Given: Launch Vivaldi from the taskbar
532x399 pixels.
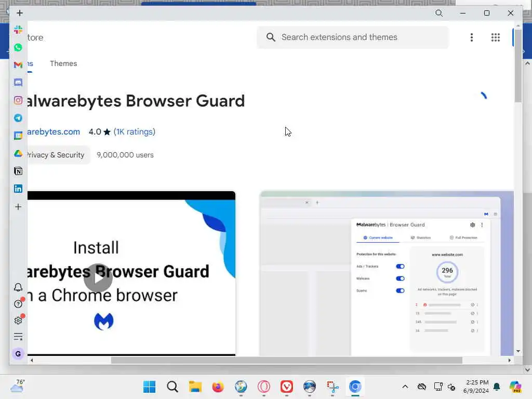Looking at the screenshot, I should [287, 387].
